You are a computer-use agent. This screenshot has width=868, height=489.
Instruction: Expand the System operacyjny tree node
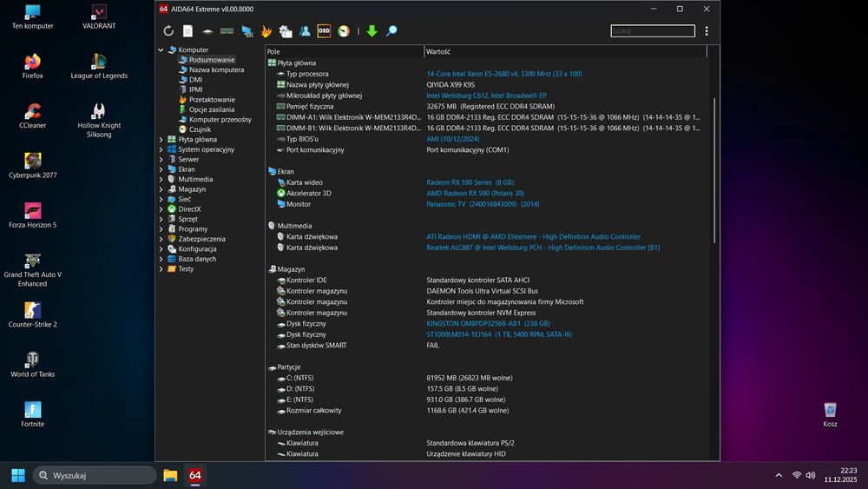click(161, 149)
